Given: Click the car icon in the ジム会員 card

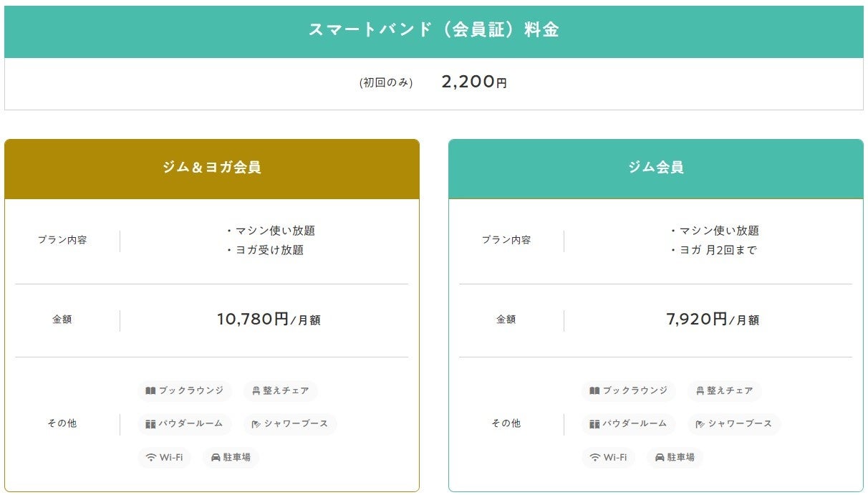Looking at the screenshot, I should click(660, 457).
